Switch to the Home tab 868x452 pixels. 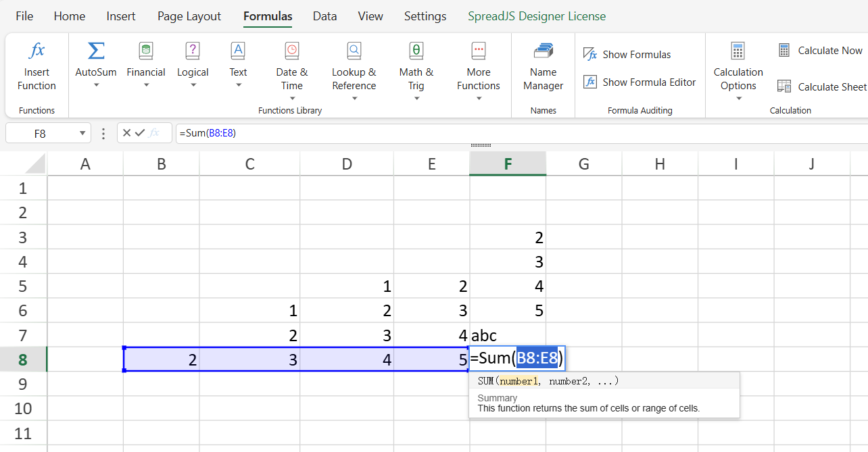point(70,16)
